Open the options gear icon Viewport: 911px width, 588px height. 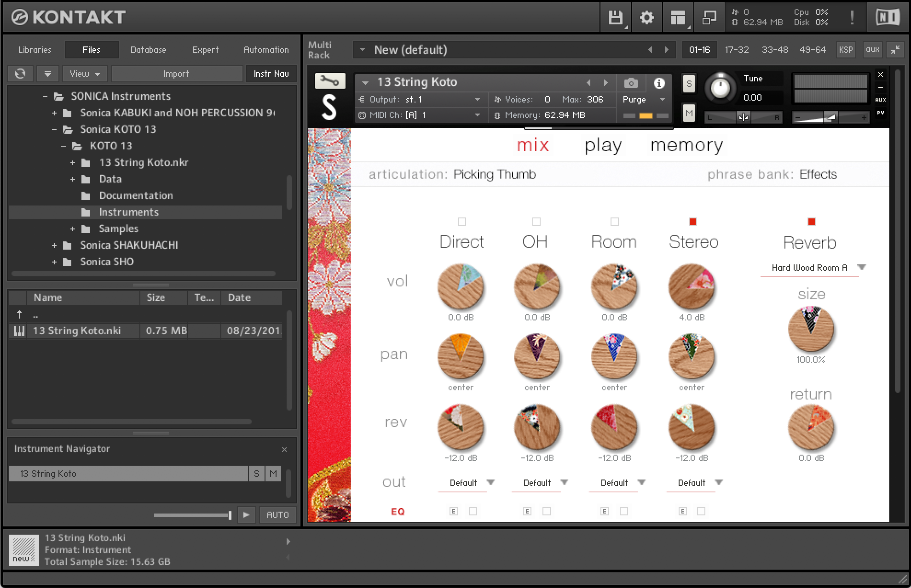(646, 18)
